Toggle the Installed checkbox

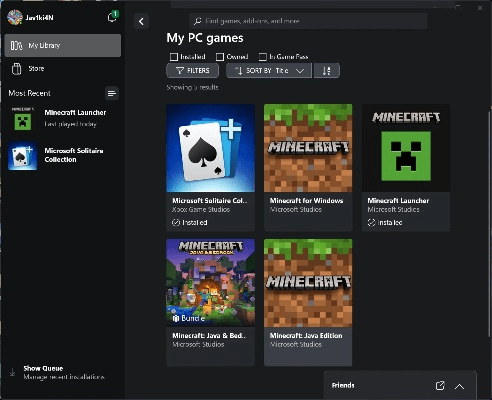[174, 57]
